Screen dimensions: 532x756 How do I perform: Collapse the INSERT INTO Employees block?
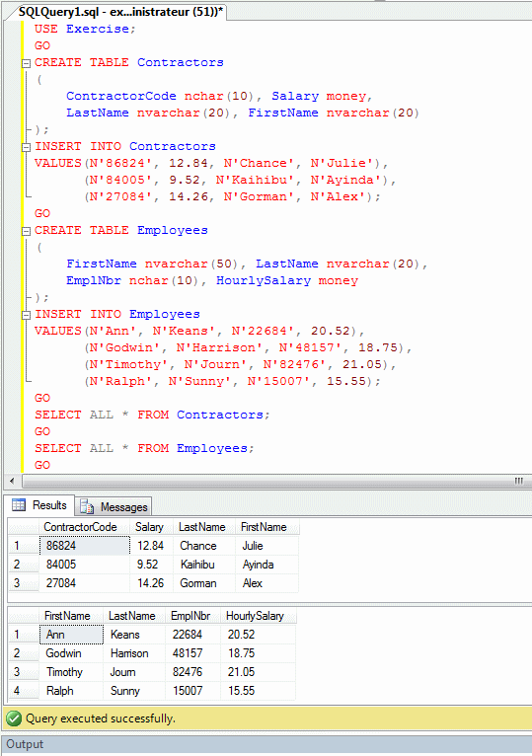tap(27, 315)
